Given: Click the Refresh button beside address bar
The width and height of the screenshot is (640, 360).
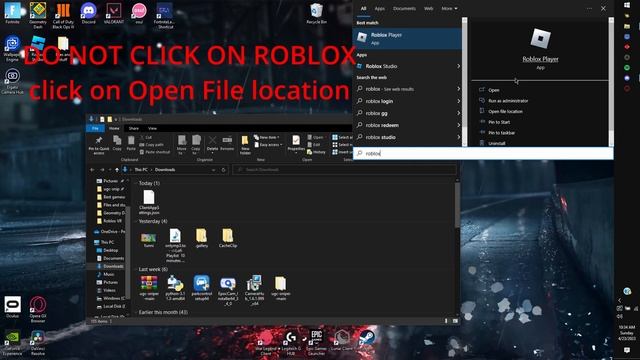Looking at the screenshot, I should [223, 170].
